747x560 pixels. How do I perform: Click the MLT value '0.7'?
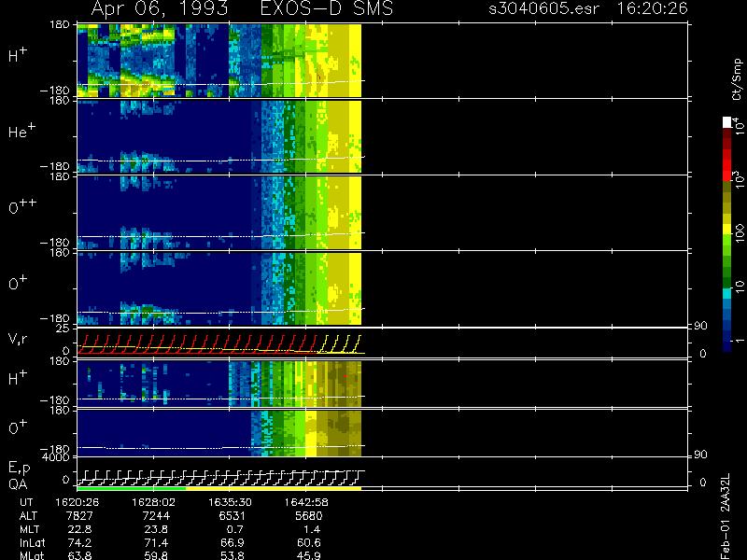point(235,529)
